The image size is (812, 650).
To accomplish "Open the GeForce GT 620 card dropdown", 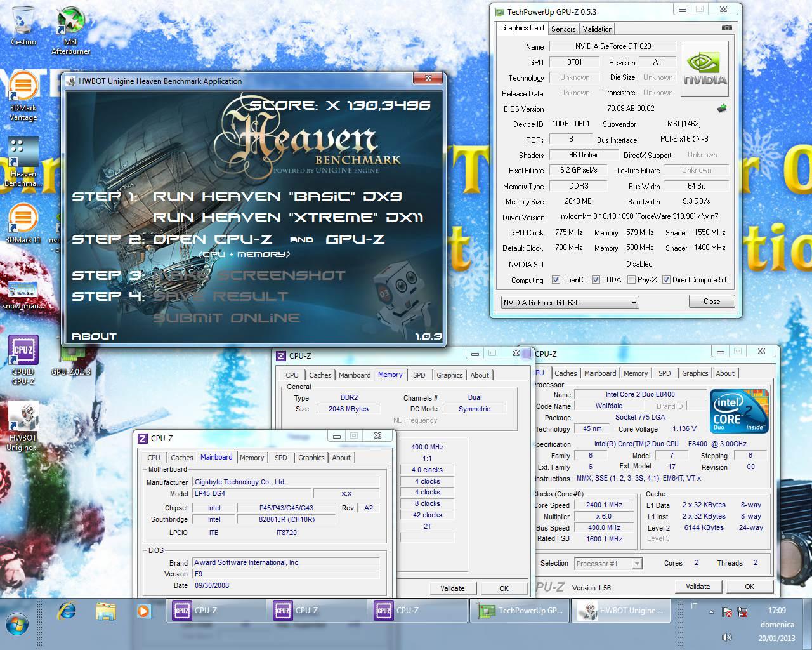I will point(570,303).
